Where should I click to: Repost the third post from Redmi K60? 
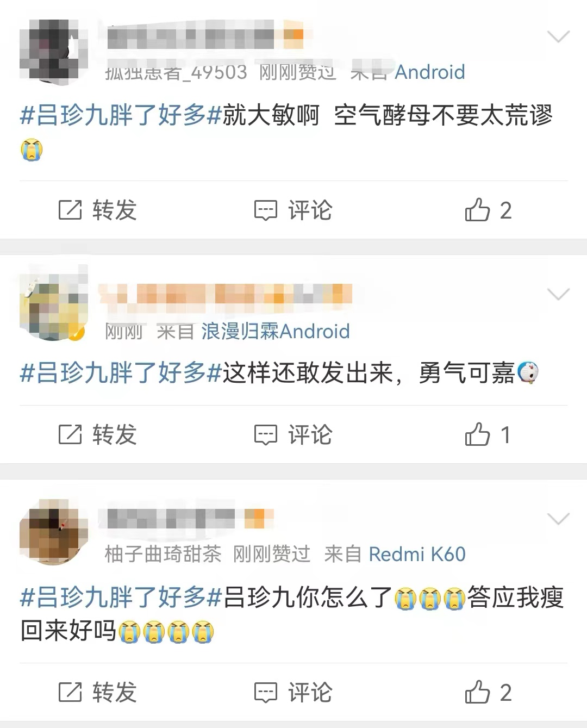pos(97,692)
